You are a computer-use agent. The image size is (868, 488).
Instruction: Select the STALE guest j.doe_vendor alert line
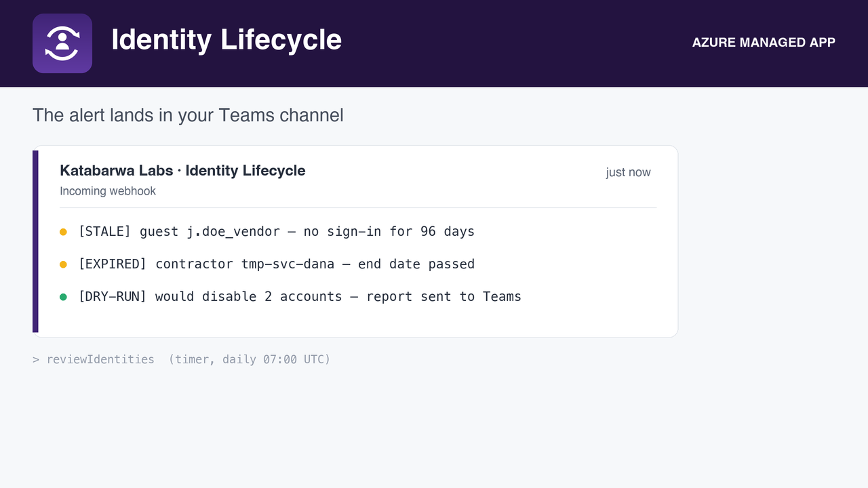[276, 232]
